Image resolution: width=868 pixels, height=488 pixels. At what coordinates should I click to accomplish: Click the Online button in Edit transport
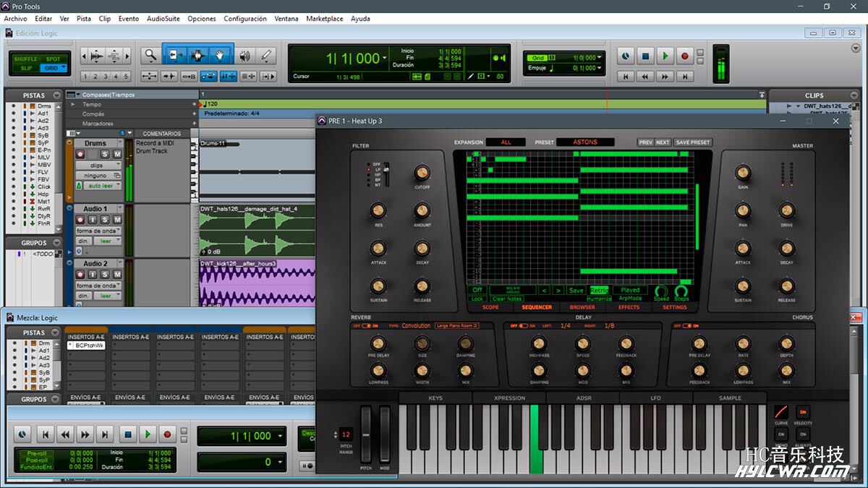(x=626, y=56)
